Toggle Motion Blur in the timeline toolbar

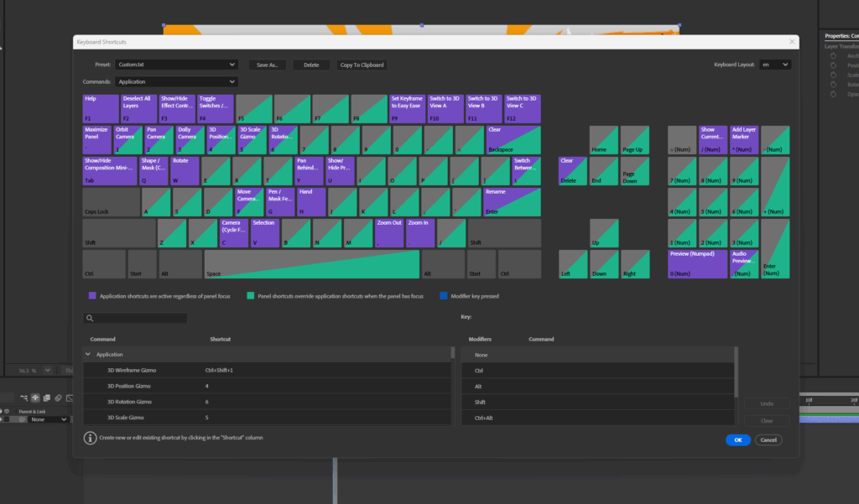pos(59,397)
